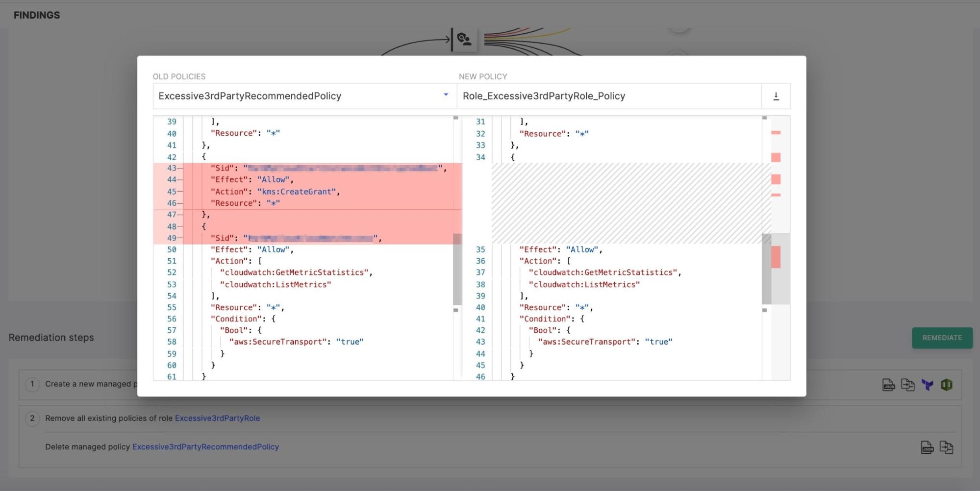Click the step 1 number circle
This screenshot has height=491, width=980.
[32, 384]
